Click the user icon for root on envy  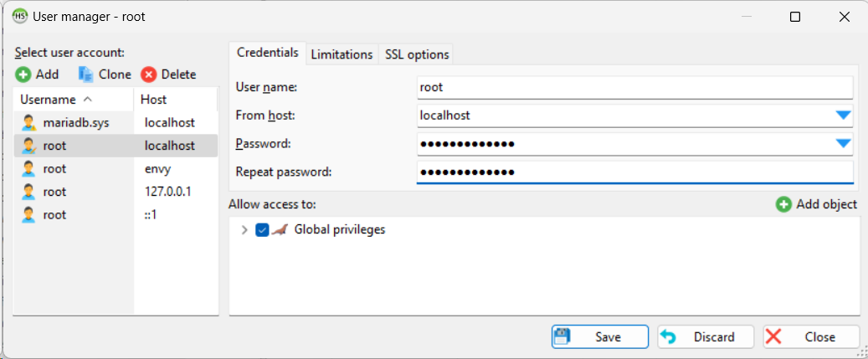point(29,169)
